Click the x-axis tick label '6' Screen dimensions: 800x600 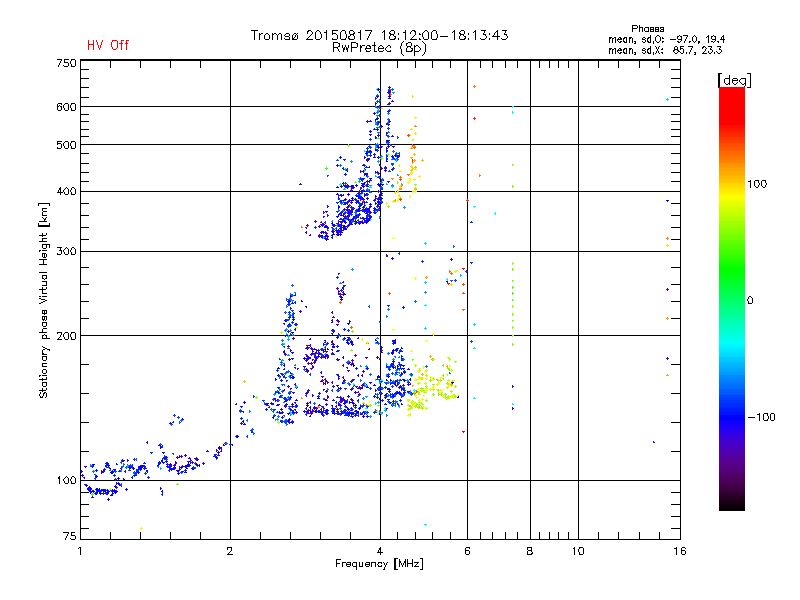[467, 551]
